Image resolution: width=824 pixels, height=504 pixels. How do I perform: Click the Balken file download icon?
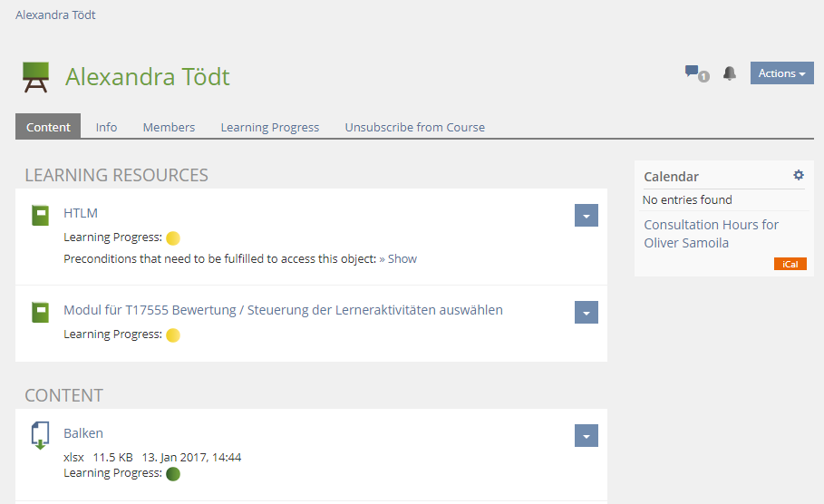[x=40, y=435]
